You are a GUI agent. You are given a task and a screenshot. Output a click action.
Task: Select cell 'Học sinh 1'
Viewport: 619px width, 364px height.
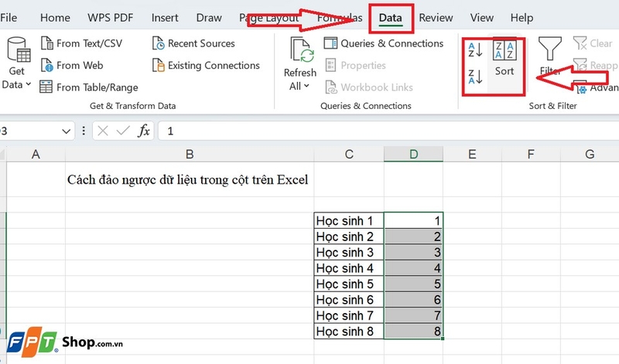point(349,220)
